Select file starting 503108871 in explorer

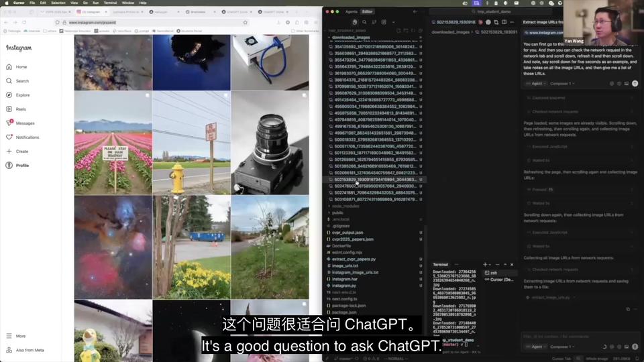[374, 200]
